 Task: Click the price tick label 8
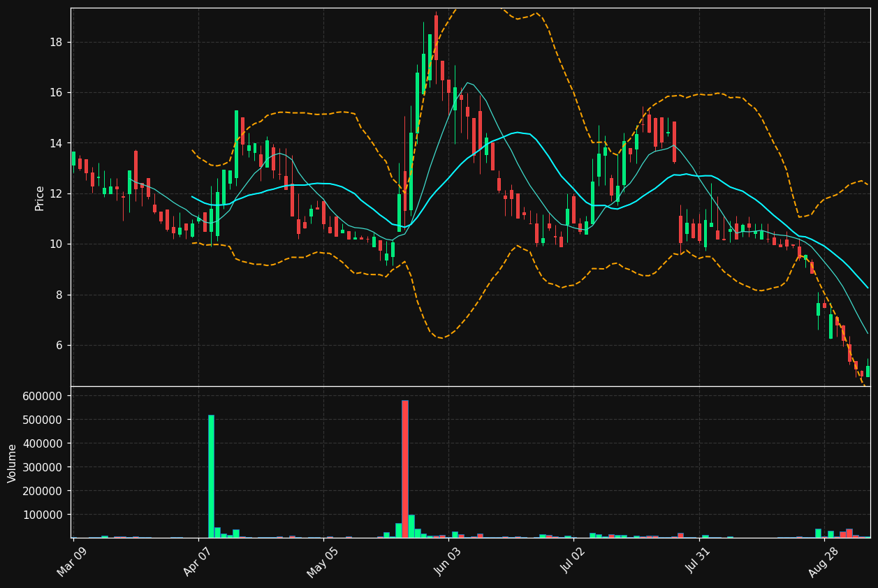pos(59,295)
